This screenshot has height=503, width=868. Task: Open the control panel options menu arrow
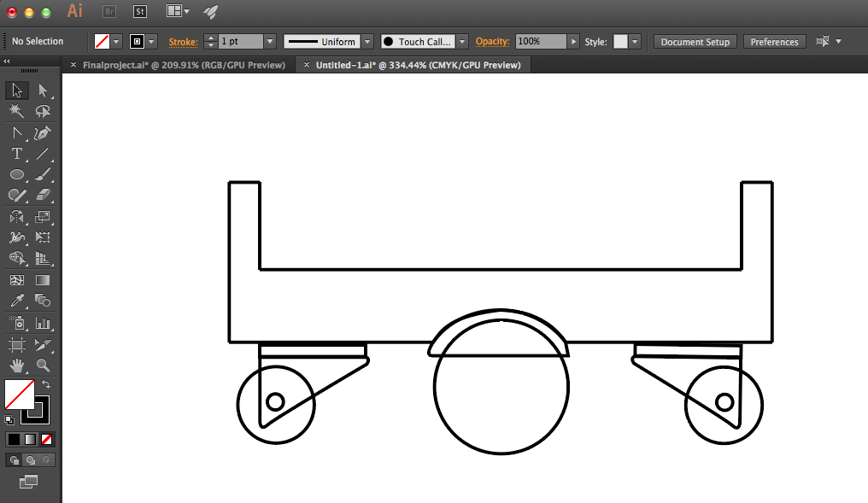[839, 42]
